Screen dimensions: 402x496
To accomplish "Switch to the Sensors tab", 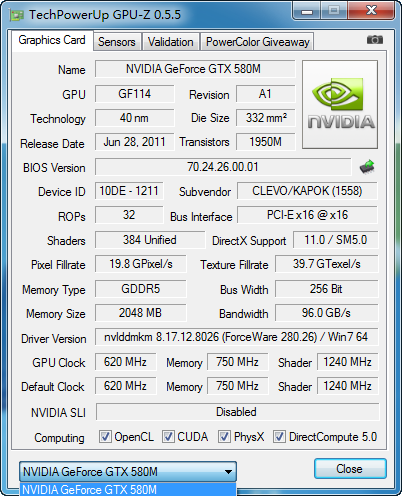I will 117,42.
